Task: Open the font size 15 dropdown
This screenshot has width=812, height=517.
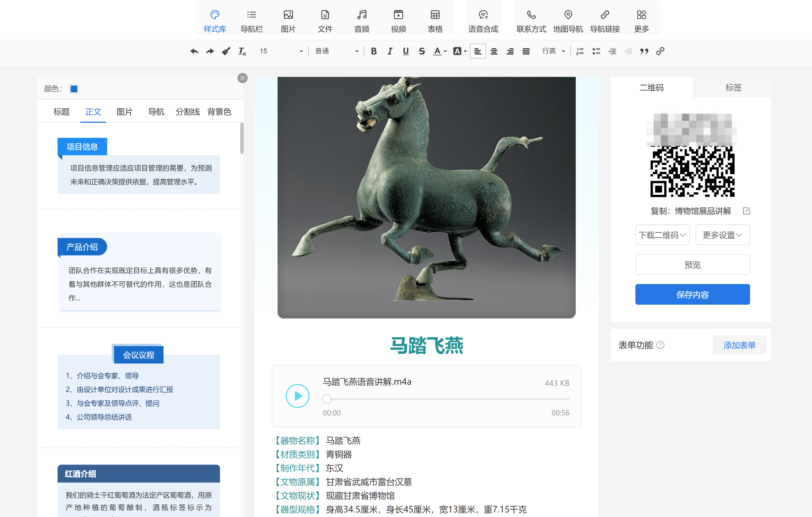Action: 280,51
